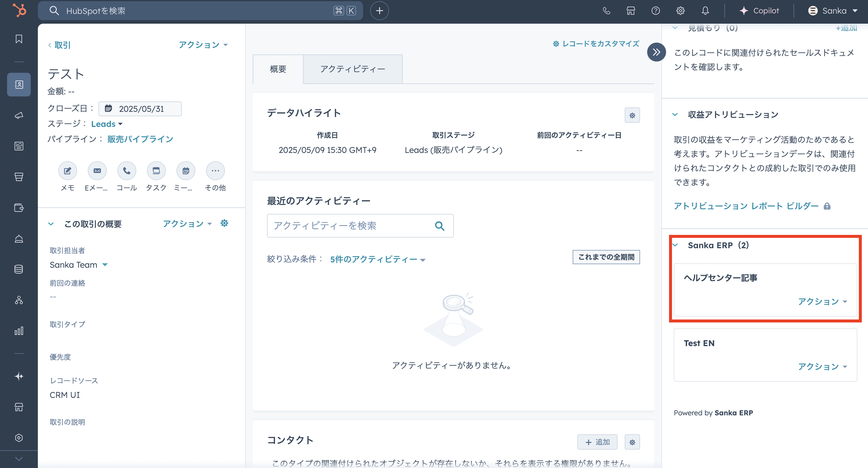Collapse the この取引の概要 section
Image resolution: width=868 pixels, height=468 pixels.
pyautogui.click(x=51, y=224)
